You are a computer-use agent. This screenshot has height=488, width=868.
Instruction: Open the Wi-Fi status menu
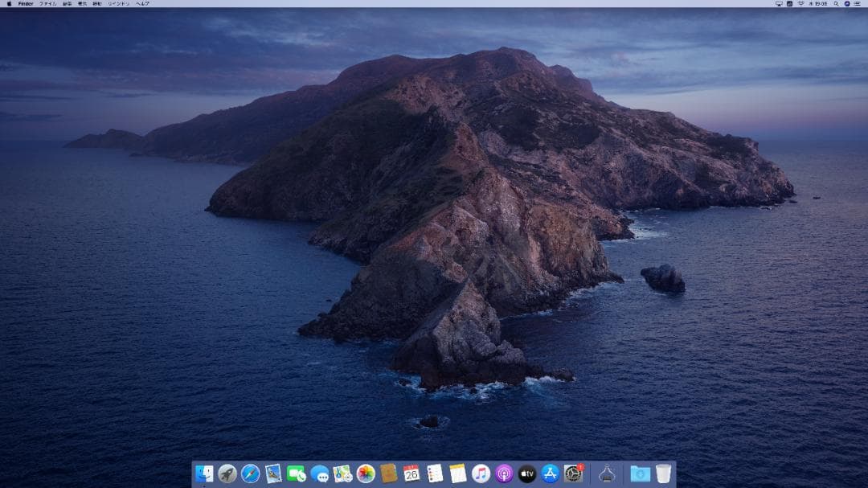click(x=801, y=3)
